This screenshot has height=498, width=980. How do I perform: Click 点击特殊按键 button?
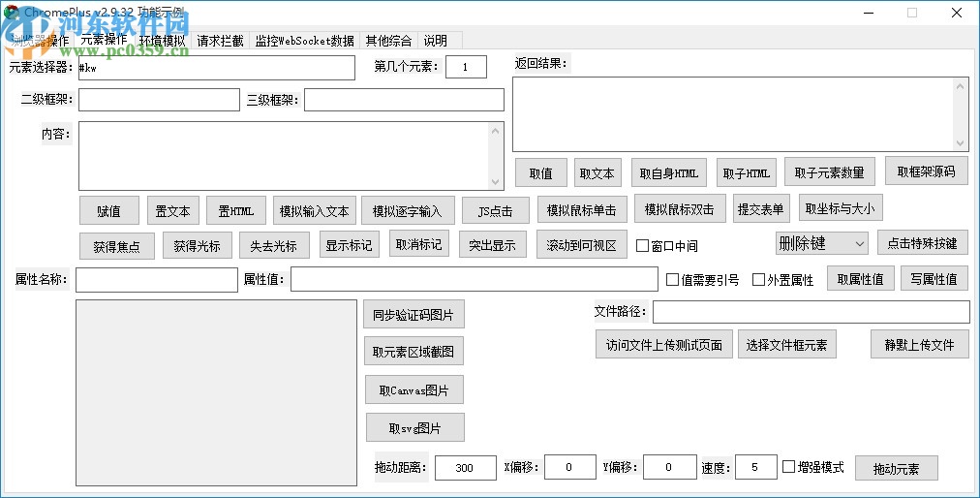(x=923, y=242)
